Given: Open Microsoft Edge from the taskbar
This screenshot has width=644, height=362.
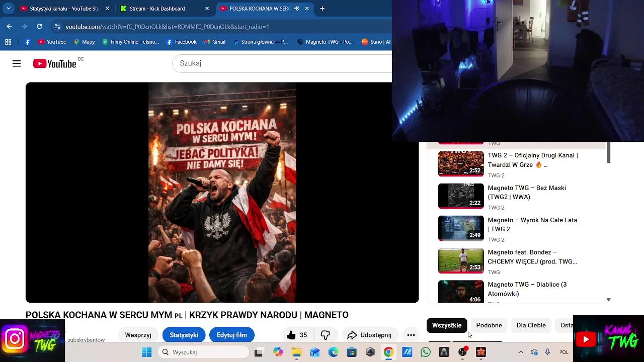Looking at the screenshot, I should coord(333,352).
